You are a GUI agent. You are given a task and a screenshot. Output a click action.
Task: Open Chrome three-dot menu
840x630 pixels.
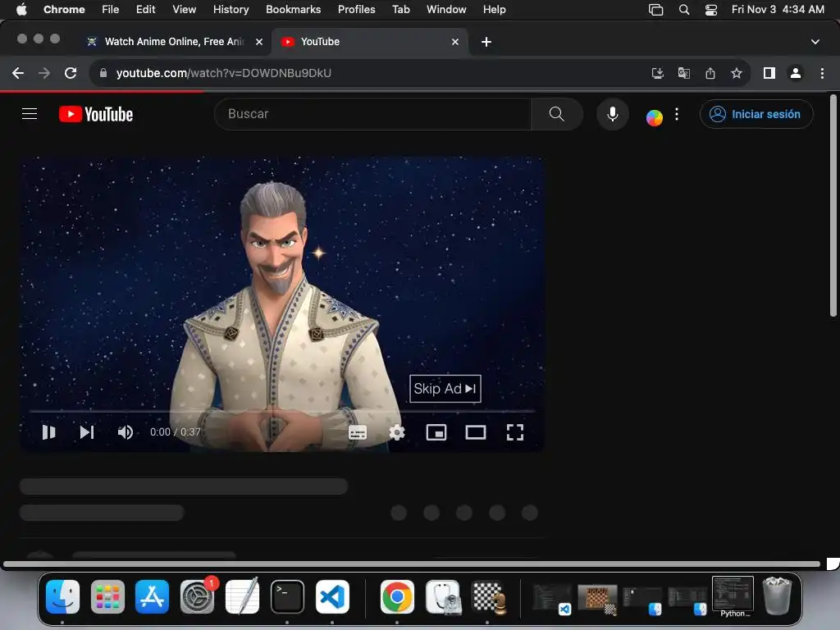822,73
